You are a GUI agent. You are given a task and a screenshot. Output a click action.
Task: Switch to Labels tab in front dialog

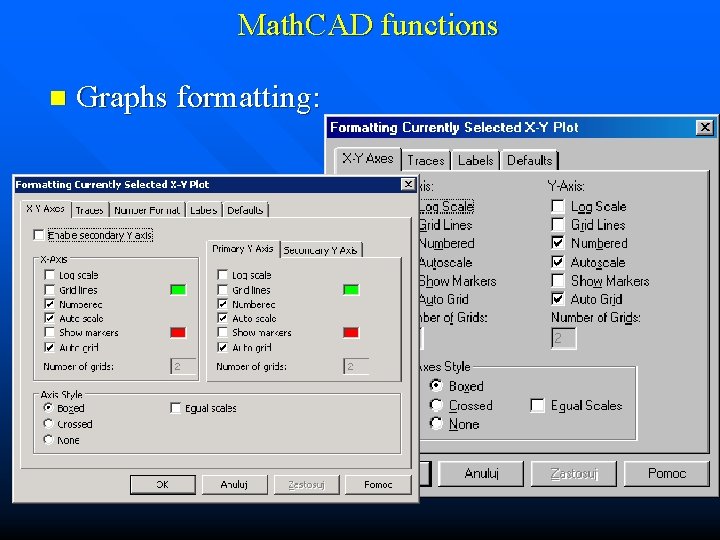pyautogui.click(x=203, y=210)
